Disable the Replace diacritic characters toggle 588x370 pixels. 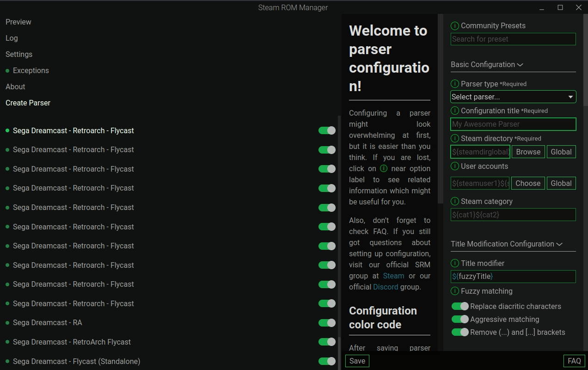coord(460,306)
